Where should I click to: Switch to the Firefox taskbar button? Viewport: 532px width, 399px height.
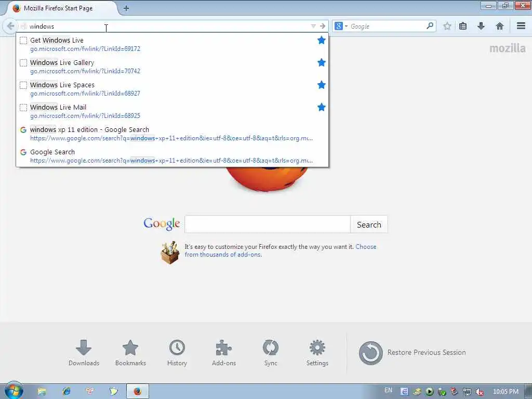[137, 391]
